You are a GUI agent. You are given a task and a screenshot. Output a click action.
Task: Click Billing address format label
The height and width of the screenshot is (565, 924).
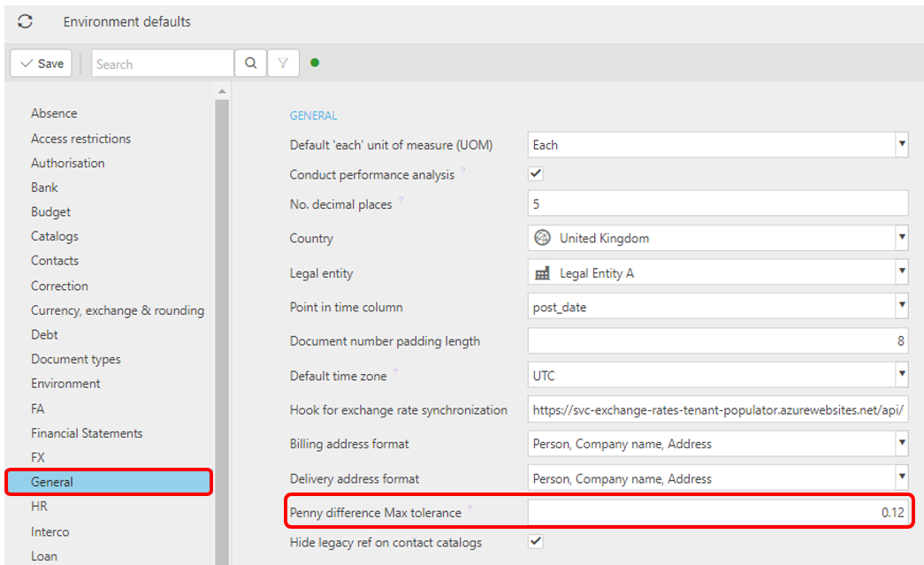(349, 444)
